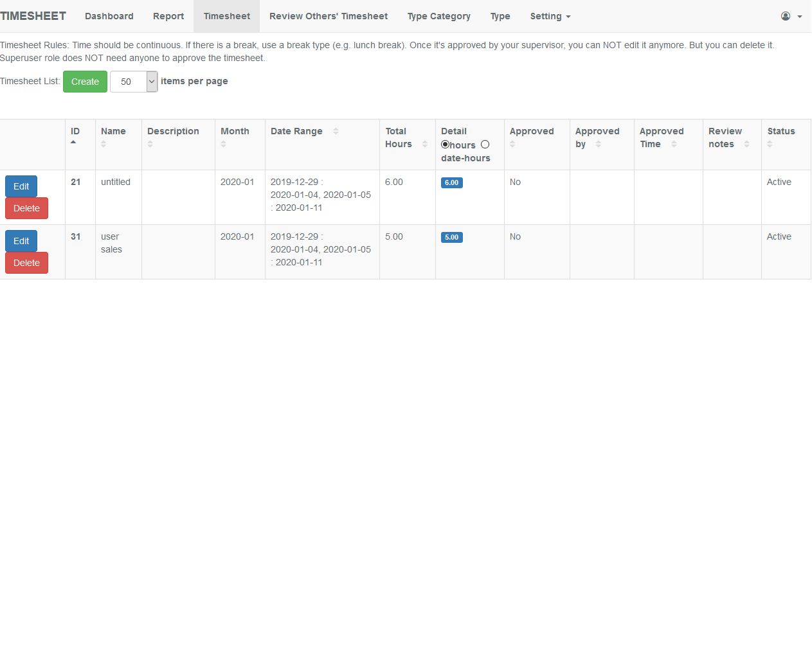Click the user account icon in navbar
Image resolution: width=812 pixels, height=647 pixels.
pyautogui.click(x=786, y=15)
